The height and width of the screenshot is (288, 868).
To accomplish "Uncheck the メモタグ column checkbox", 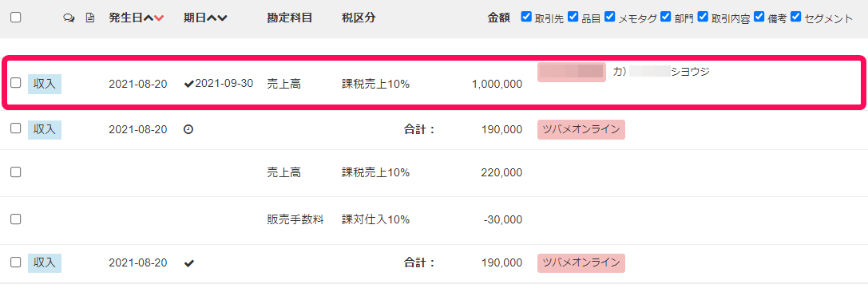I will pos(610,17).
